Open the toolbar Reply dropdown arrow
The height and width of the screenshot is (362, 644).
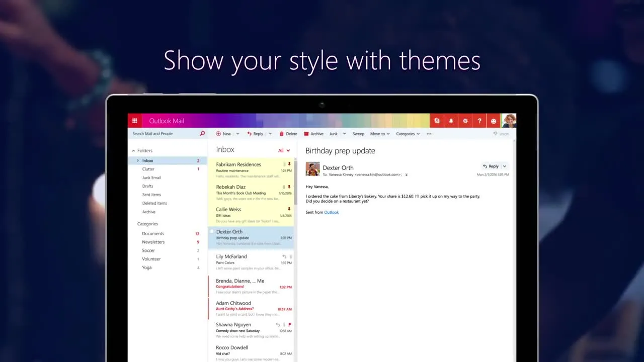pyautogui.click(x=270, y=134)
